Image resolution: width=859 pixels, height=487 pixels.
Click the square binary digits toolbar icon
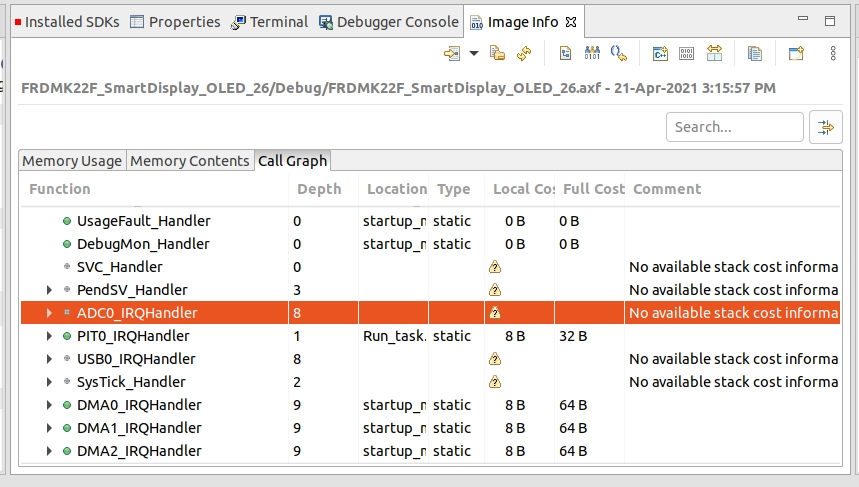pos(687,53)
